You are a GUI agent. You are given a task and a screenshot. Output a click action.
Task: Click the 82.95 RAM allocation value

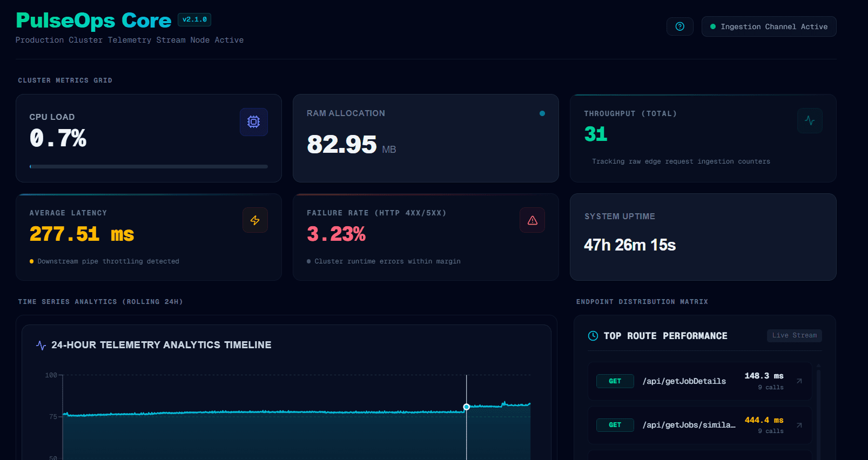click(341, 144)
